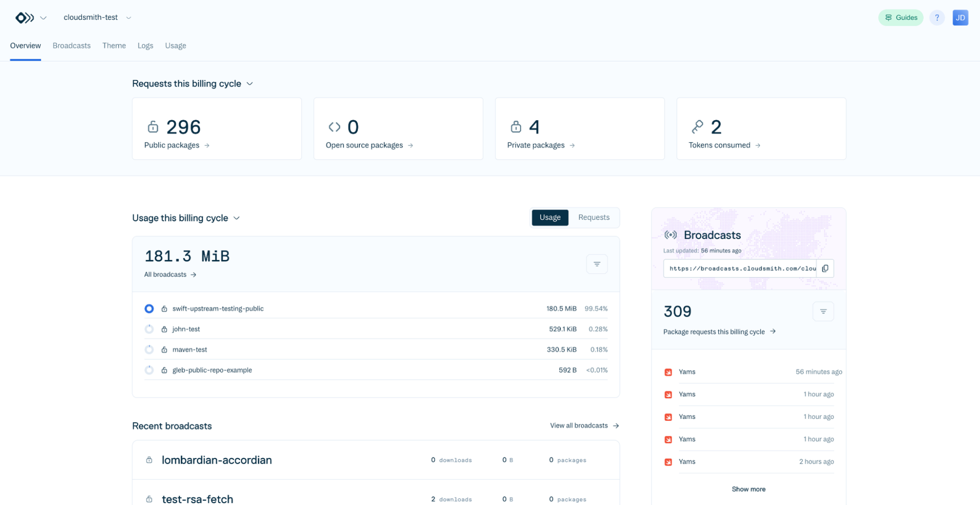Click the Cloudsmith logo icon
Image resolution: width=980 pixels, height=505 pixels.
[24, 18]
